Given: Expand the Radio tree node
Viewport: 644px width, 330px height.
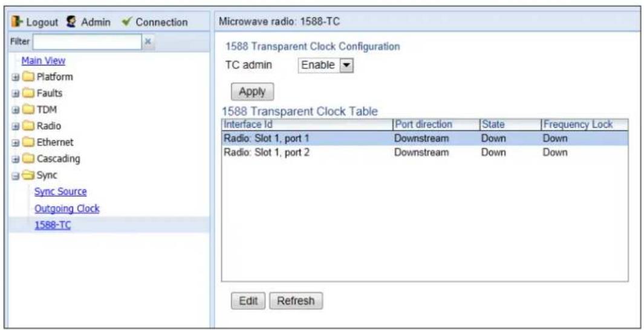Looking at the screenshot, I should [x=16, y=127].
